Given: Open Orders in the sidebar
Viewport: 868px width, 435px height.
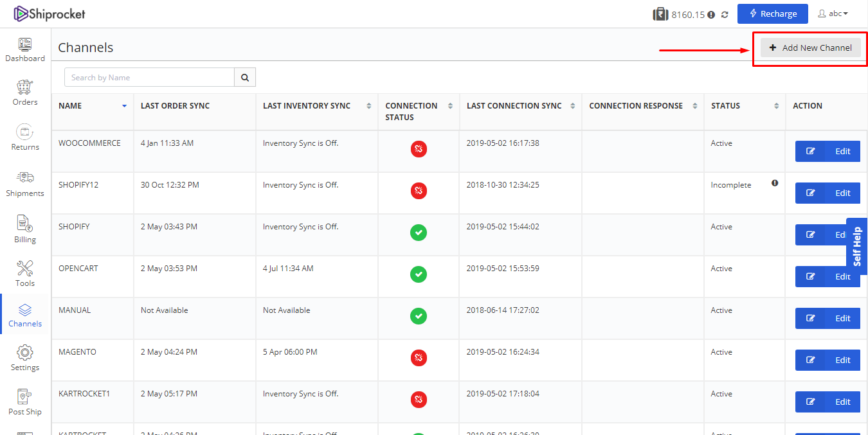Looking at the screenshot, I should click(x=25, y=93).
